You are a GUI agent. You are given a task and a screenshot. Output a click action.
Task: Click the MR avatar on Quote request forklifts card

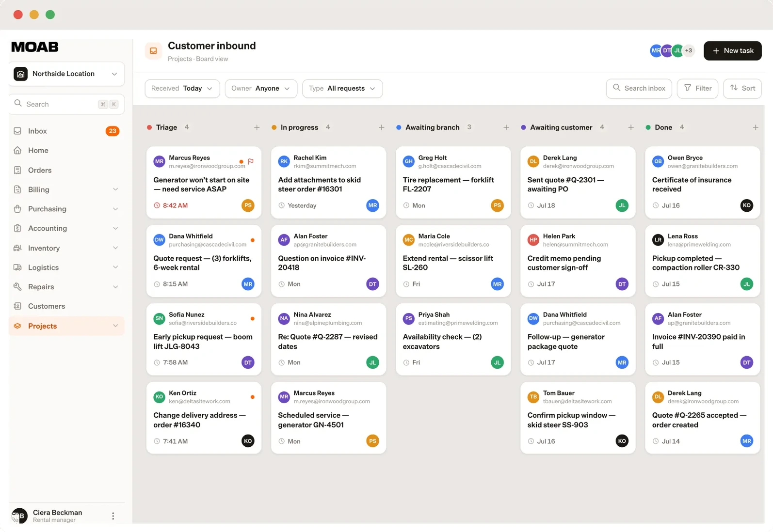point(248,284)
